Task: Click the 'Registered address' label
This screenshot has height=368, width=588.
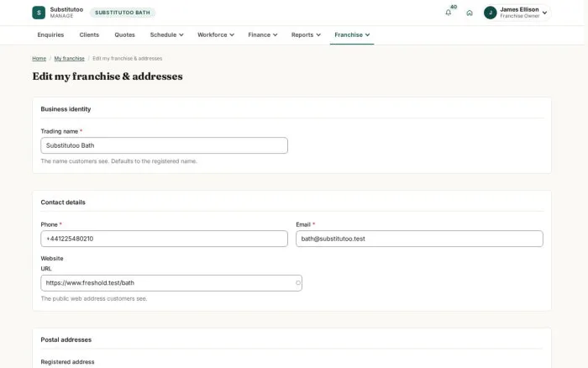Action: click(67, 362)
